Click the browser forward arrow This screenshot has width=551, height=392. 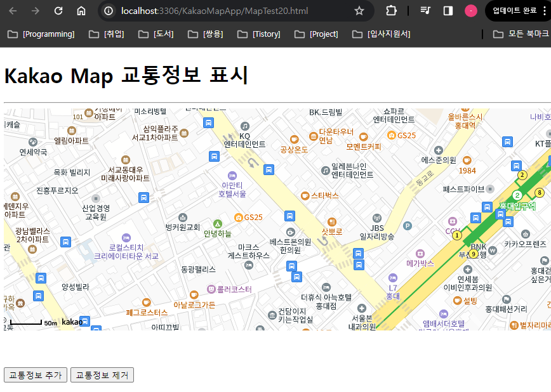36,11
